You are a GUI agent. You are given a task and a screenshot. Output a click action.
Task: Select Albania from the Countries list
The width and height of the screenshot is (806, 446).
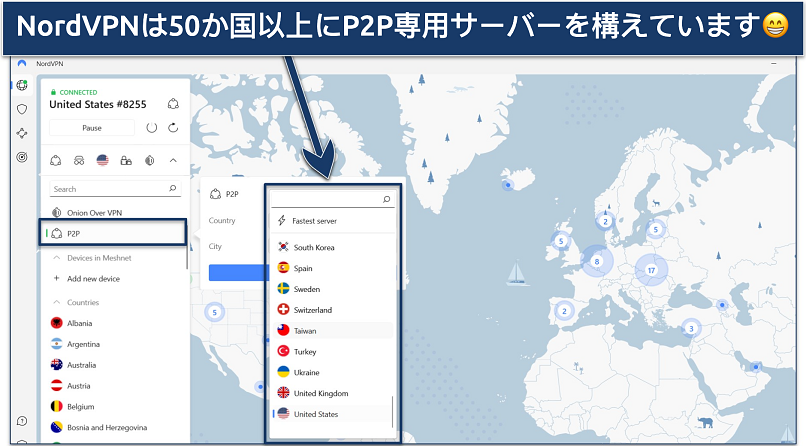(x=82, y=323)
